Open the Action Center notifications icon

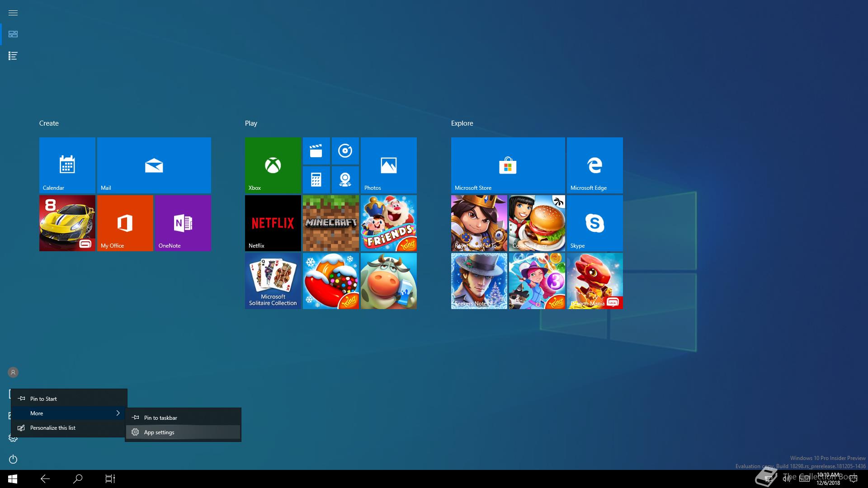click(853, 479)
